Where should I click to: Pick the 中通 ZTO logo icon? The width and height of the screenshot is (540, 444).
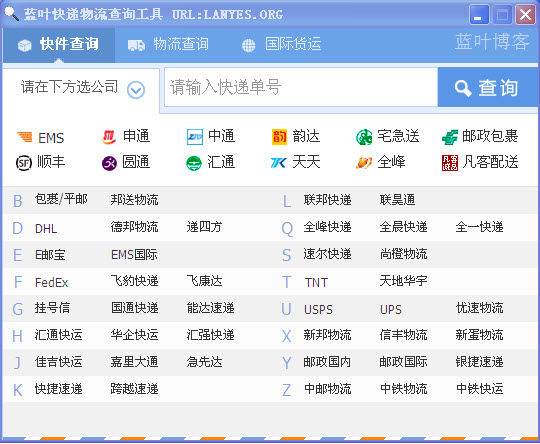click(x=195, y=137)
